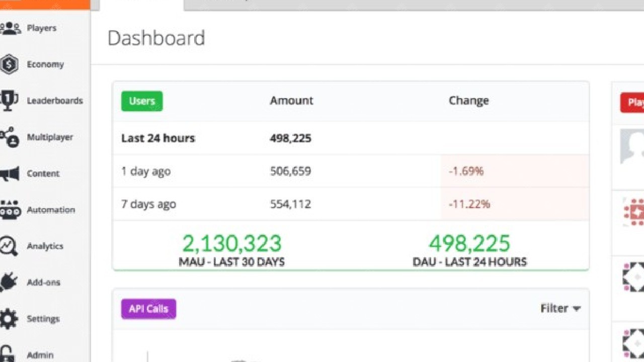
Task: Open Economy via its dollar icon
Action: point(10,64)
